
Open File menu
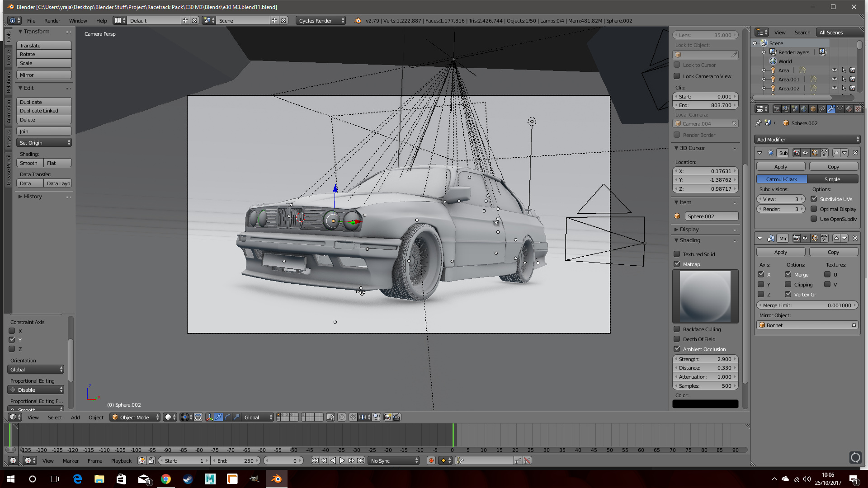(x=31, y=21)
